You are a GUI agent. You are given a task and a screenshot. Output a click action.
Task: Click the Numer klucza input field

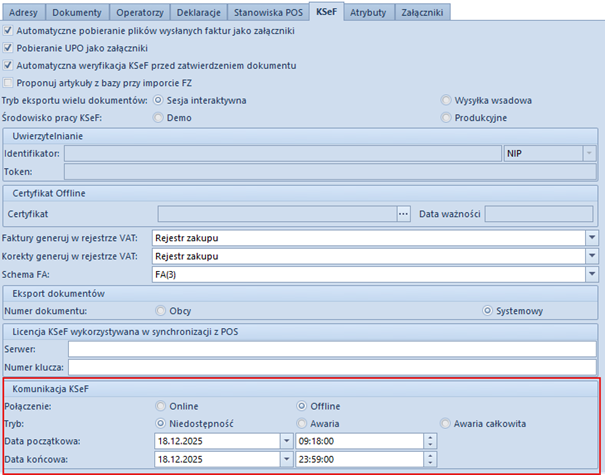[332, 366]
